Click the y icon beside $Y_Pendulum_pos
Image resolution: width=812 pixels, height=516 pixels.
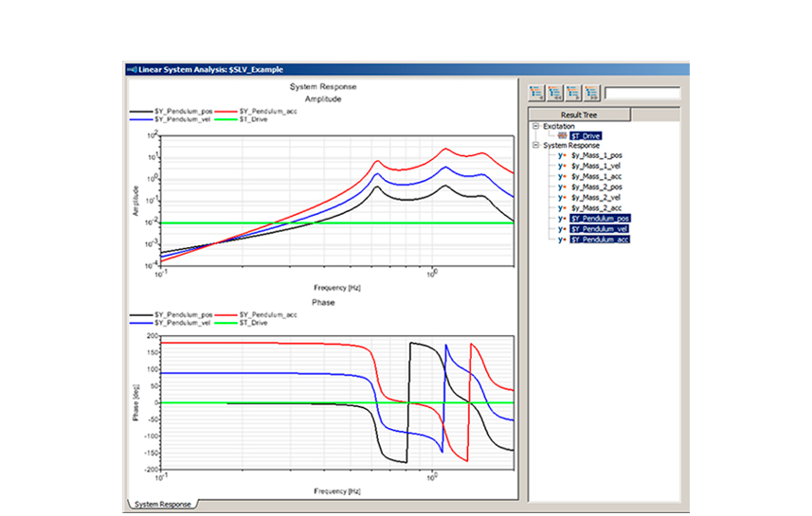tap(562, 219)
